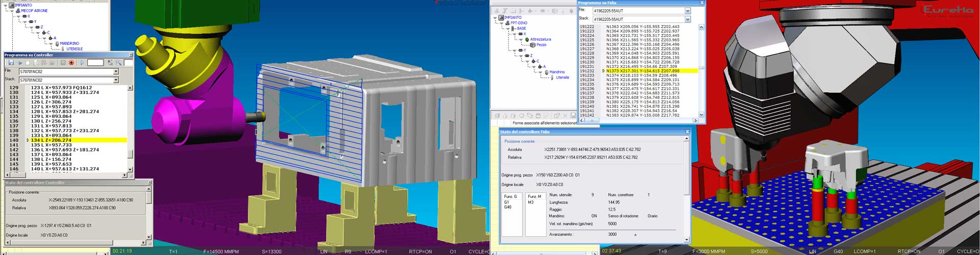Click the save icon in Forme associate toolbar
Viewport: 980px width, 255px height.
click(x=573, y=116)
